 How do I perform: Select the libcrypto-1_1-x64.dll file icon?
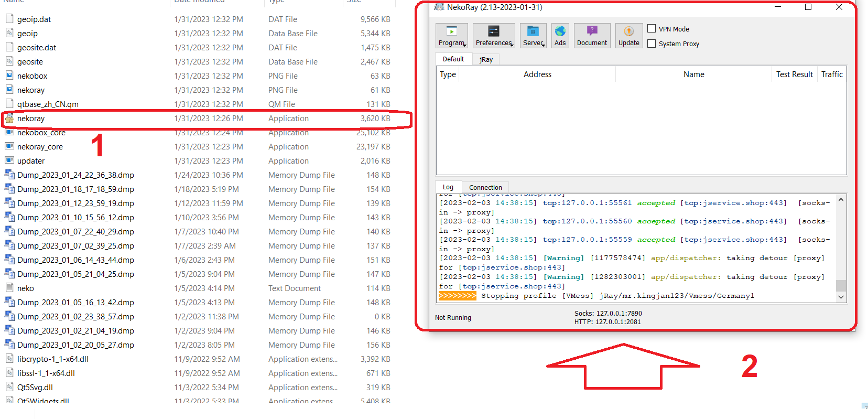tap(9, 359)
